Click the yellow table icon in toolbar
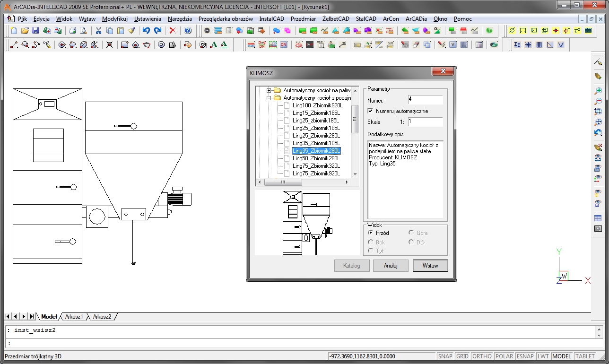The height and width of the screenshot is (364, 609). 588,30
